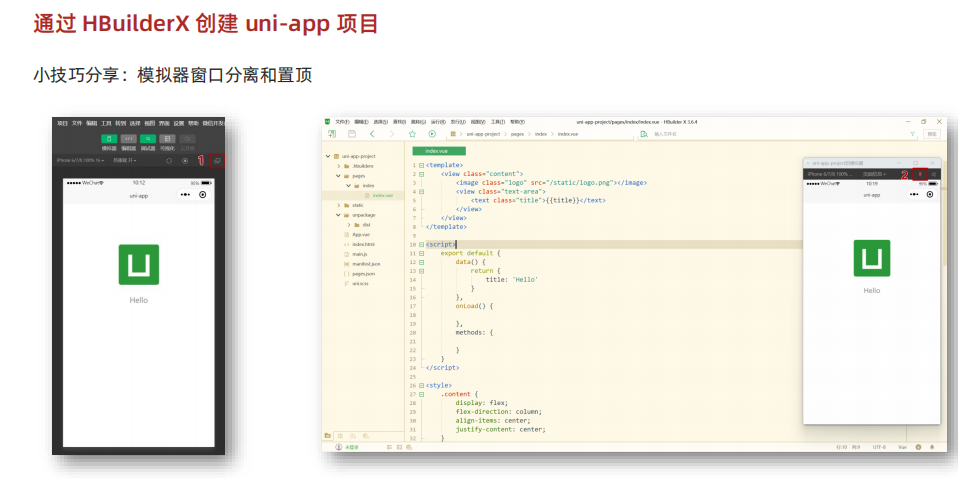Image resolution: width=958 pixels, height=478 pixels.
Task: Click UTF-8 encoding in the HBuilderX status bar
Action: pyautogui.click(x=880, y=447)
